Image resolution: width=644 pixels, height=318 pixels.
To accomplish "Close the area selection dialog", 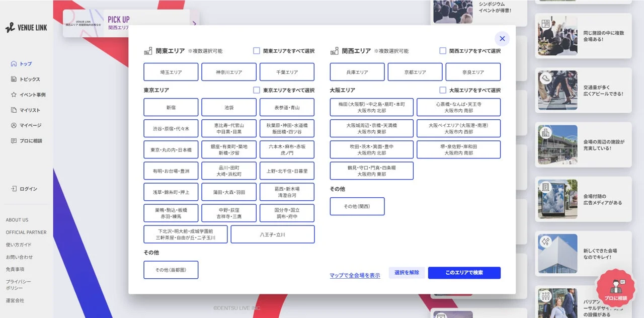I will pyautogui.click(x=502, y=39).
